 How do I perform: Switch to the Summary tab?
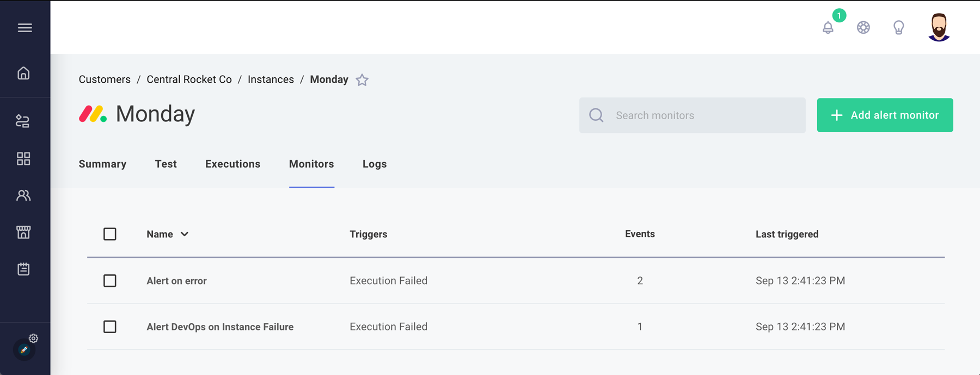tap(102, 164)
